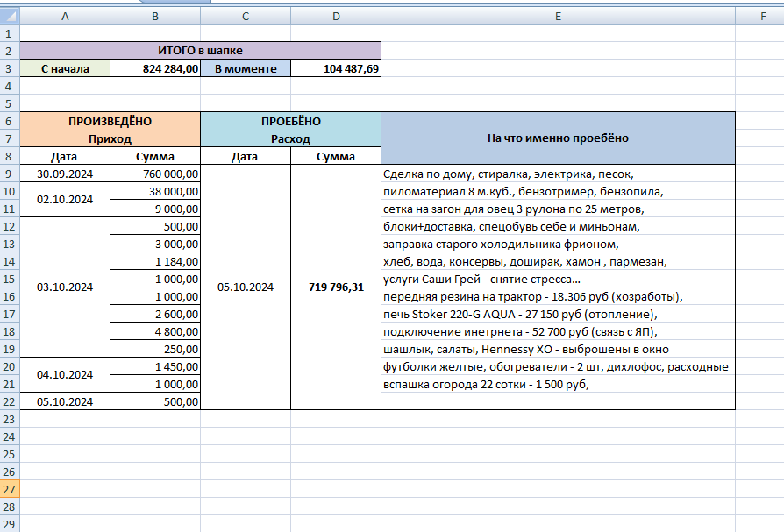Click the Select All corner triangle
Viewport: 784px width, 532px height.
pyautogui.click(x=10, y=16)
